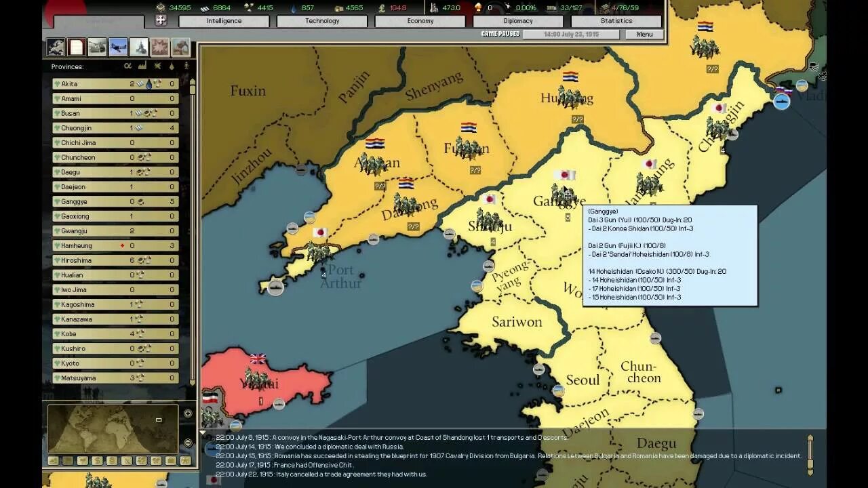This screenshot has width=868, height=488.
Task: Open the soldier figure panel icon
Action: pos(180,46)
